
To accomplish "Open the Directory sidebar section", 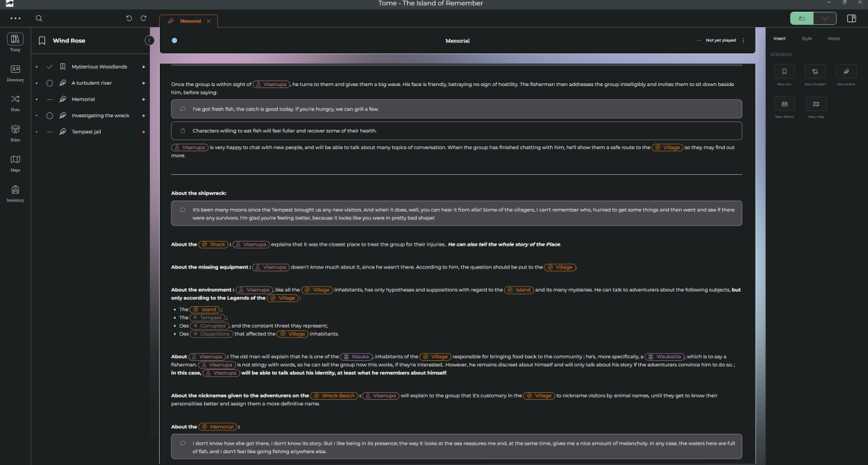I will point(15,71).
